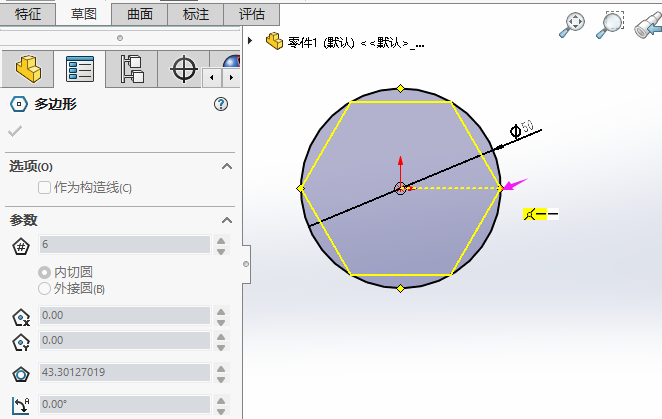Viewport: 662px width, 419px height.
Task: Click the 零件1 part icon
Action: click(x=274, y=41)
